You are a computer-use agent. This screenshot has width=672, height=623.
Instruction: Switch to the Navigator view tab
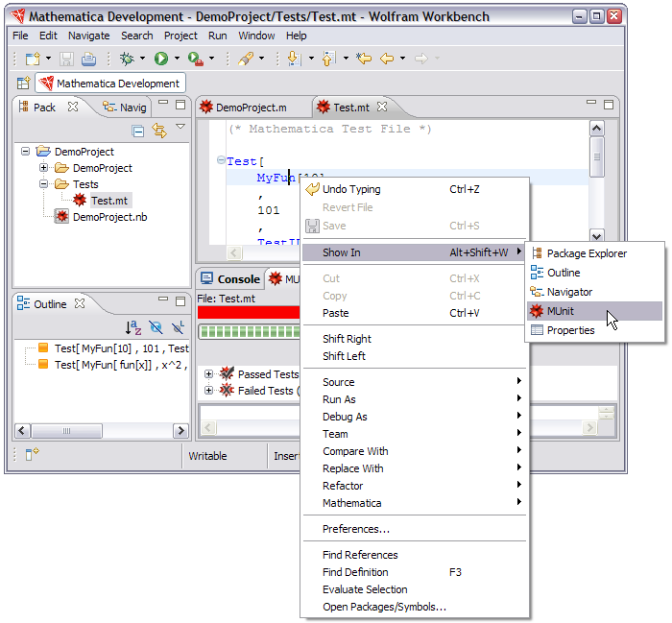click(x=125, y=108)
